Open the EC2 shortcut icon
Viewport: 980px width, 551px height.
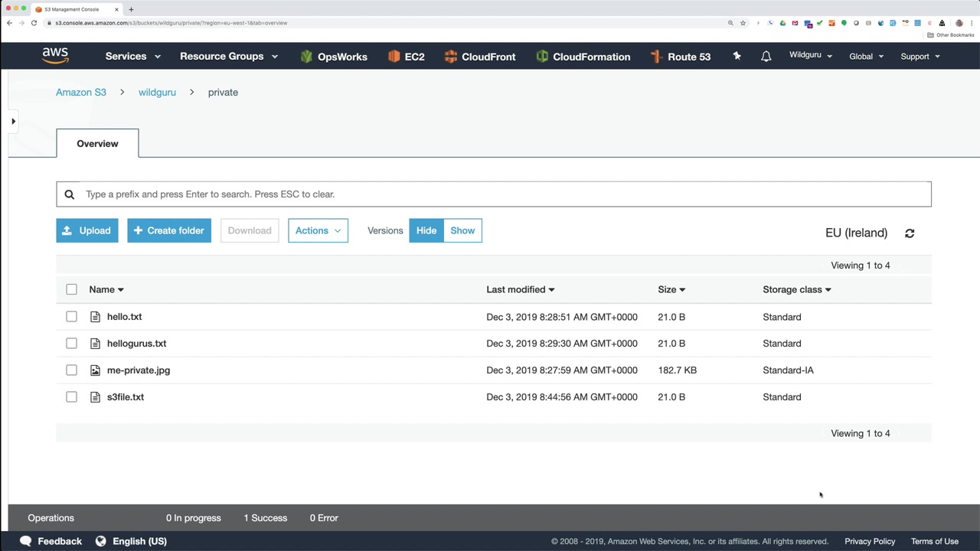[394, 57]
